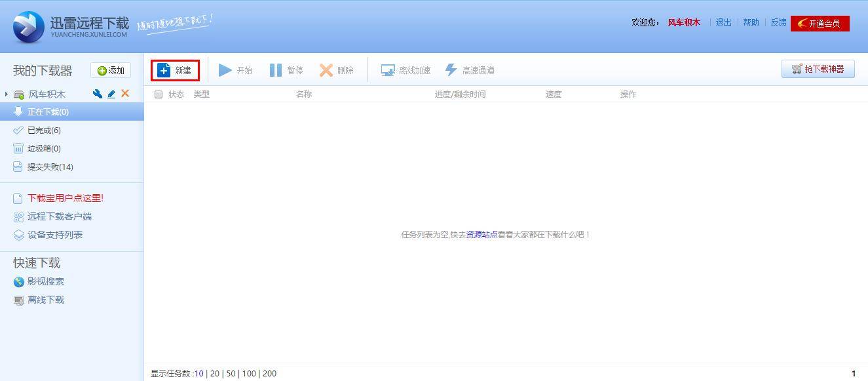Click the 退出 logout link
The height and width of the screenshot is (381, 868).
[x=723, y=22]
